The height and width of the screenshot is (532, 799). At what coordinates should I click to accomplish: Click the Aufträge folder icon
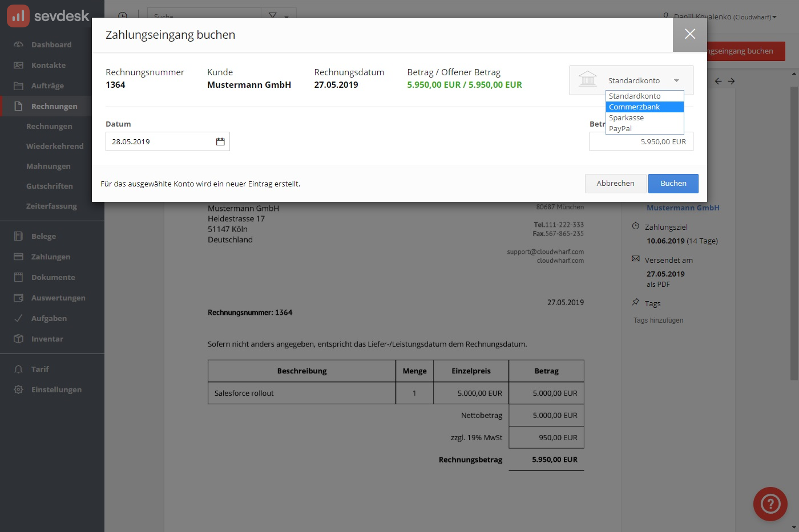[18, 86]
